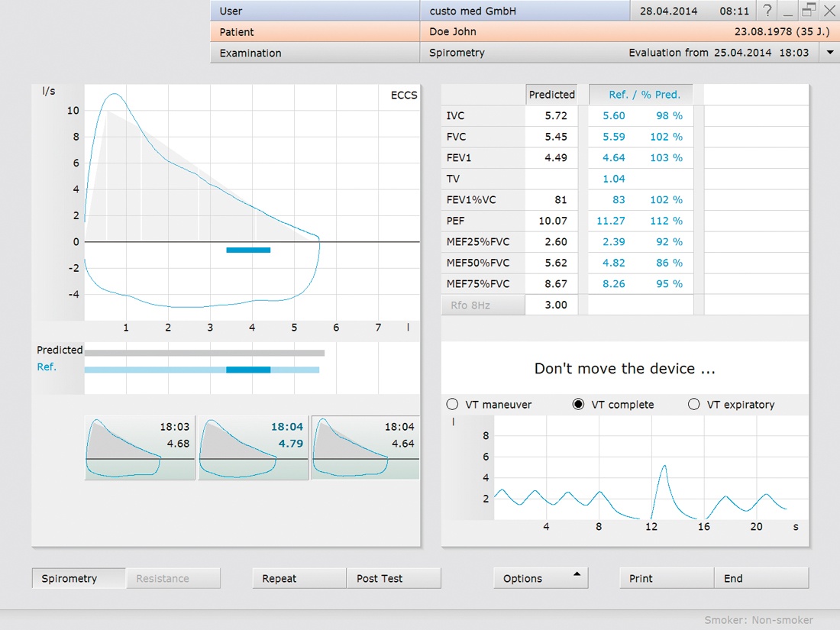Minimize the custo med window
840x630 pixels.
pos(787,10)
